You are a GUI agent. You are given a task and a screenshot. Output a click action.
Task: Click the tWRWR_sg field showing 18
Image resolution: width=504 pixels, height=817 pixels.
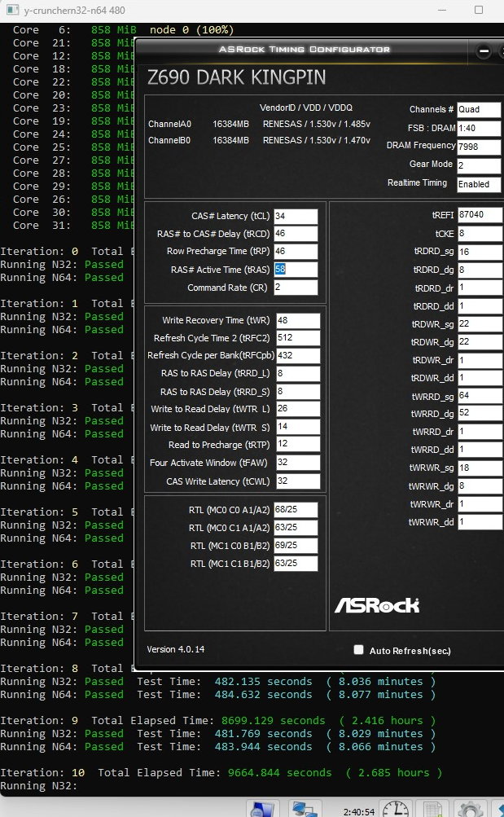pyautogui.click(x=480, y=468)
